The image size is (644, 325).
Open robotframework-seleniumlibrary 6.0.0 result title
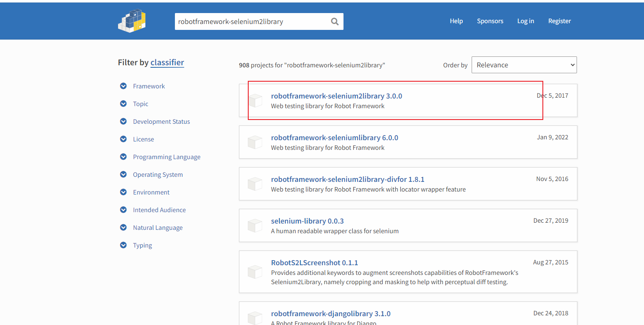(335, 138)
